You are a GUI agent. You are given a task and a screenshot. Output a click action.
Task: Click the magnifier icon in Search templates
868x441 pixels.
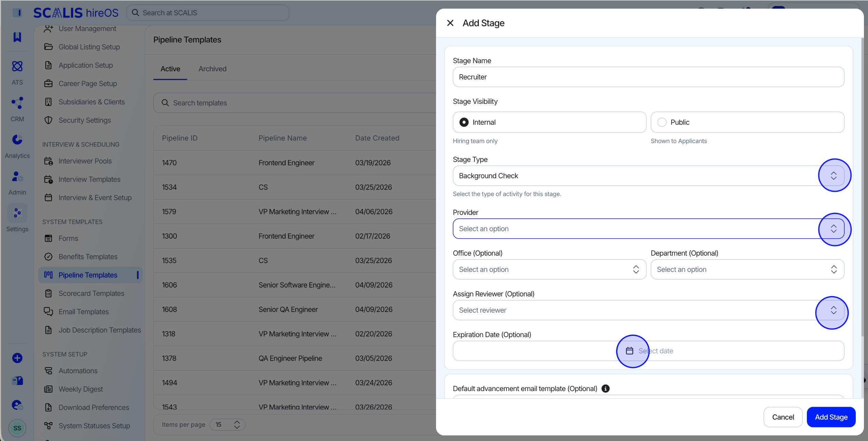(165, 103)
